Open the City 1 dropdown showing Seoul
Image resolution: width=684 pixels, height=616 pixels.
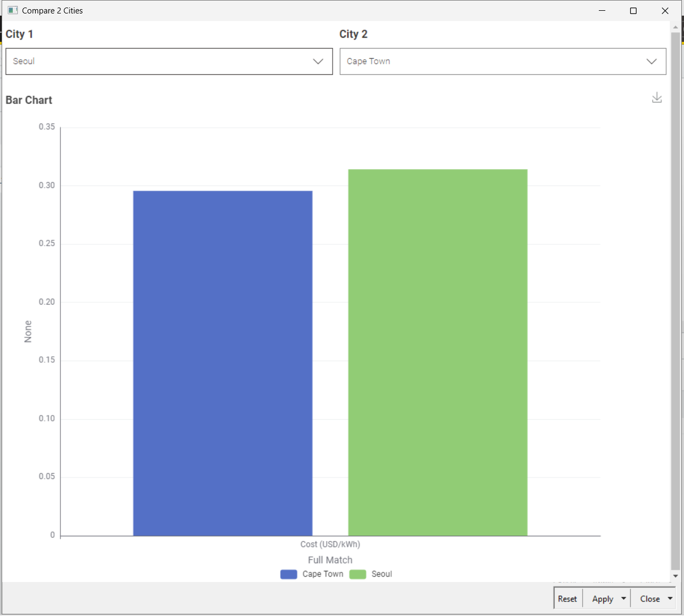pos(169,61)
